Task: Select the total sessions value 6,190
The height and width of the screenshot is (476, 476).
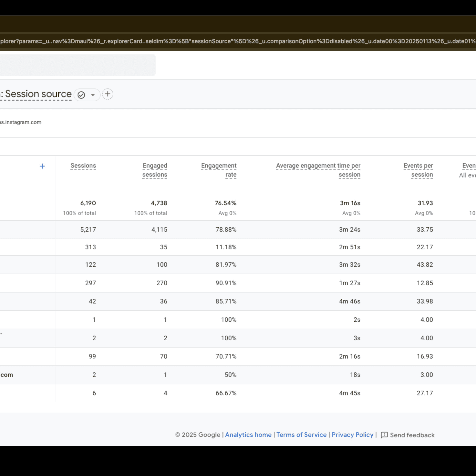Action: 88,203
